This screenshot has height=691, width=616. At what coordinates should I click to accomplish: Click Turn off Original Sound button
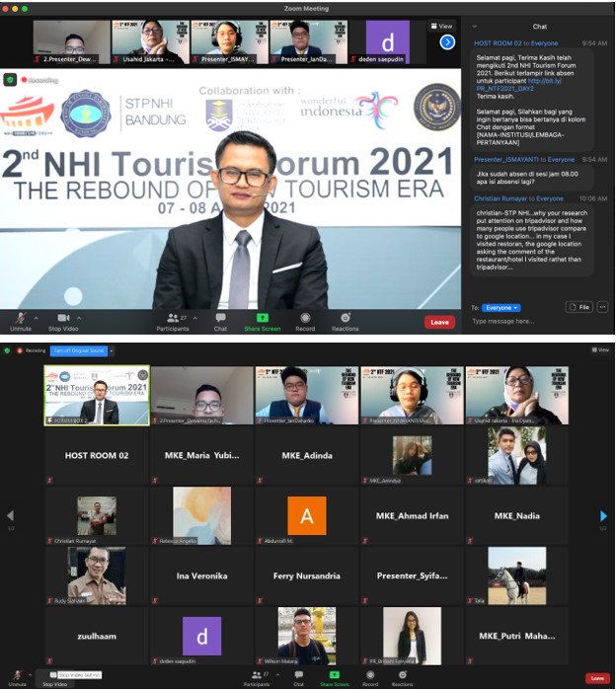78,350
